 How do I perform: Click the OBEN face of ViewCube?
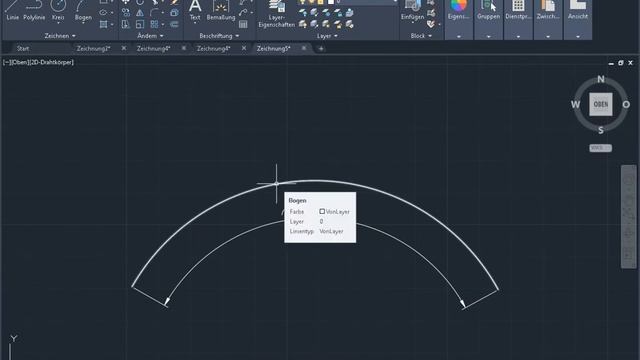tap(600, 104)
